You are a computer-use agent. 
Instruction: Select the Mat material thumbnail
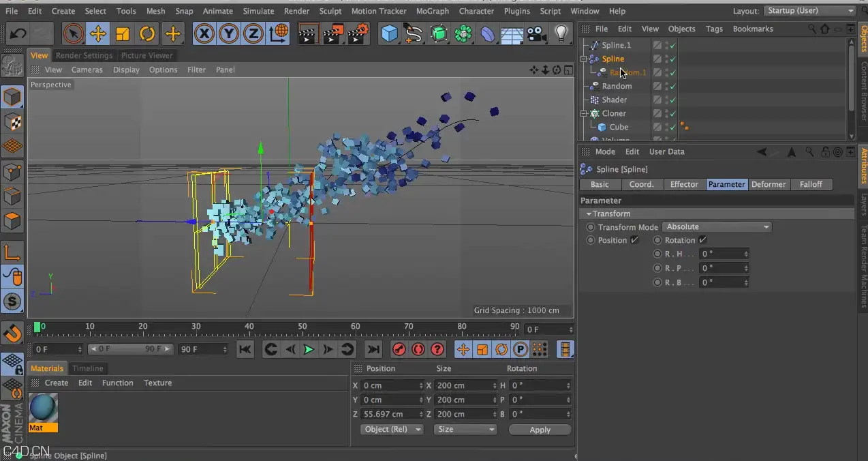44,408
